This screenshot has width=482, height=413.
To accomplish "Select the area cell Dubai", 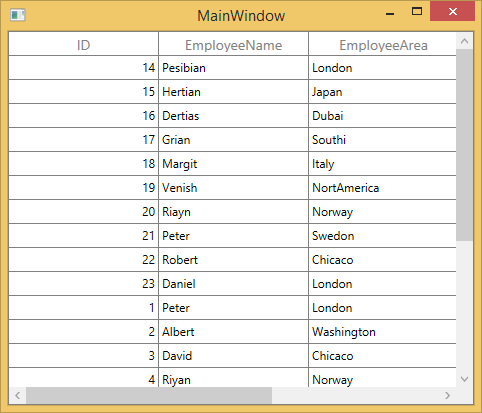I will point(383,116).
